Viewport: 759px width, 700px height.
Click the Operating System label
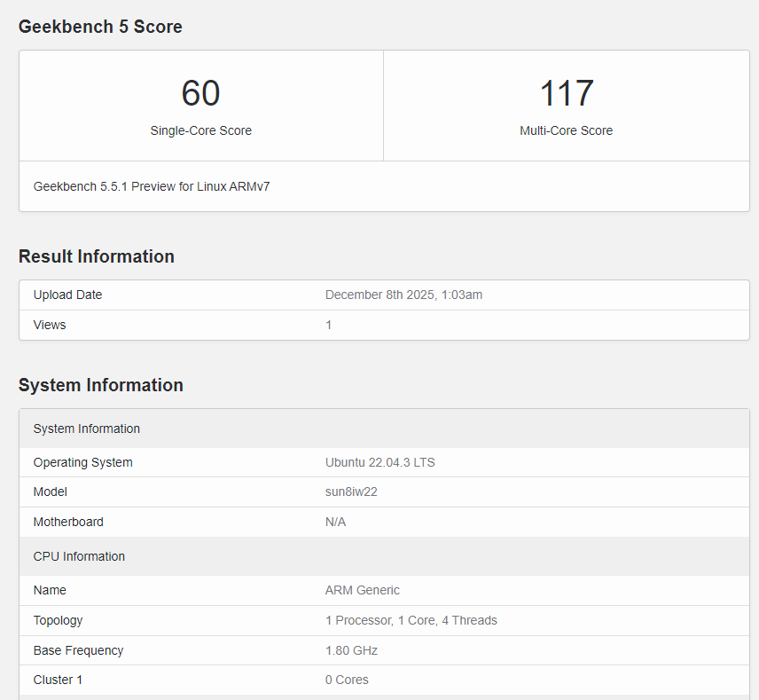(82, 462)
